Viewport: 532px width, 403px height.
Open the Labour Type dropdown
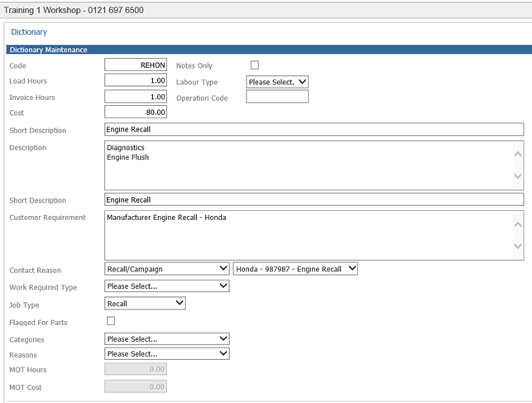point(277,82)
